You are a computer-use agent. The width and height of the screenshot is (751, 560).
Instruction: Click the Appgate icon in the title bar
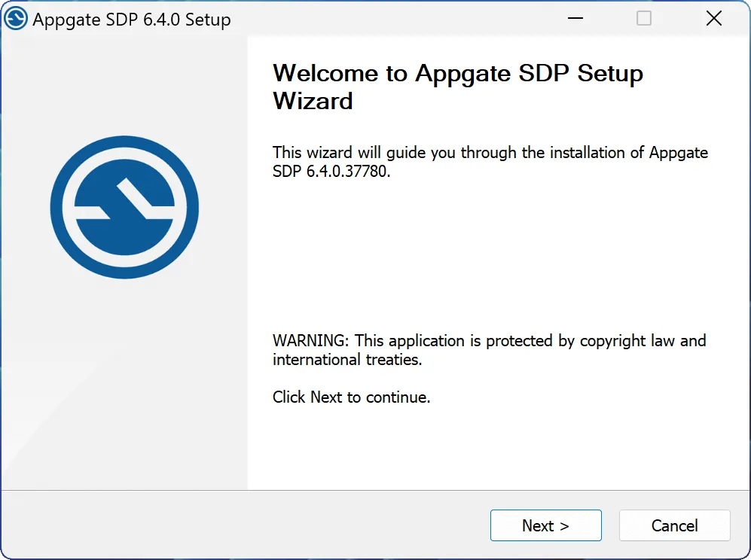tap(16, 19)
